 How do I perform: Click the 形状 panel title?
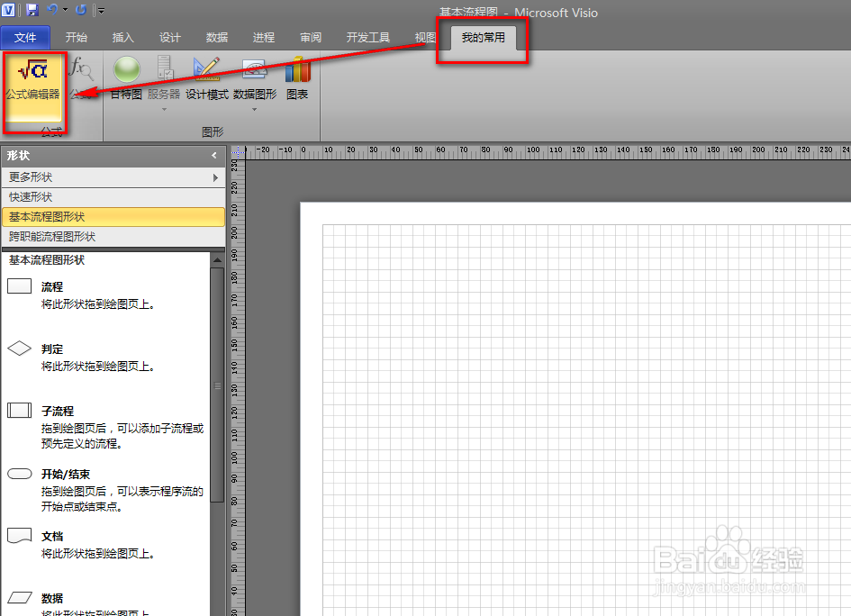click(18, 156)
